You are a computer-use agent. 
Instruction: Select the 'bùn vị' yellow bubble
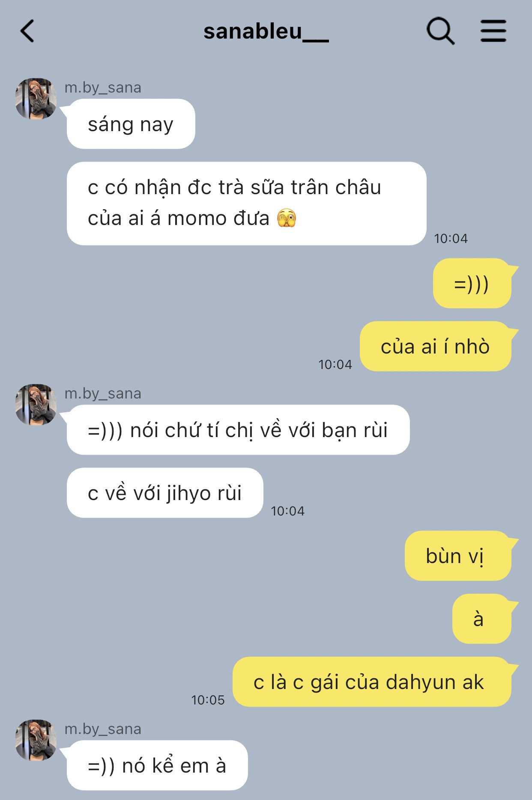[x=458, y=556]
